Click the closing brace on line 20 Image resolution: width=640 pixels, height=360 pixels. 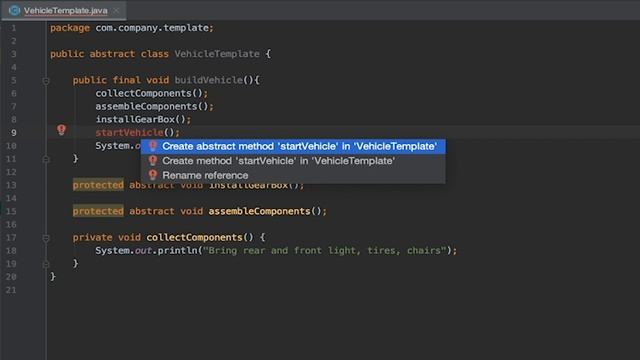pyautogui.click(x=53, y=276)
